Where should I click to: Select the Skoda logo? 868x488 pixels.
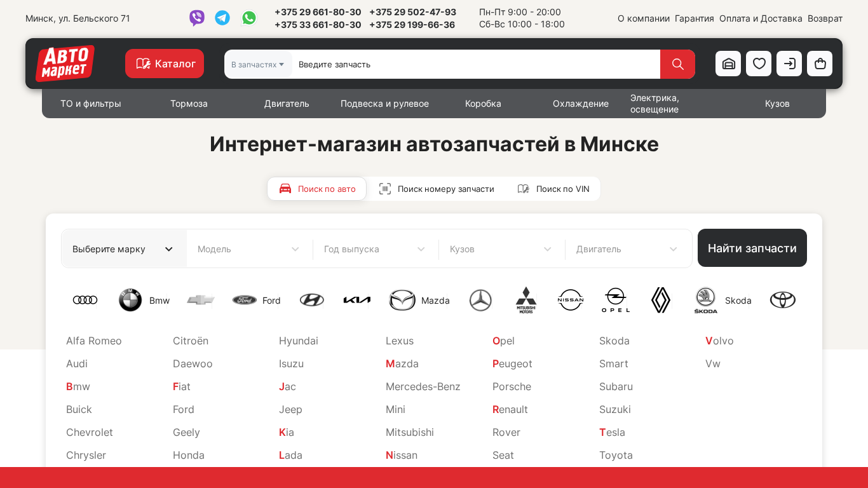click(x=706, y=300)
